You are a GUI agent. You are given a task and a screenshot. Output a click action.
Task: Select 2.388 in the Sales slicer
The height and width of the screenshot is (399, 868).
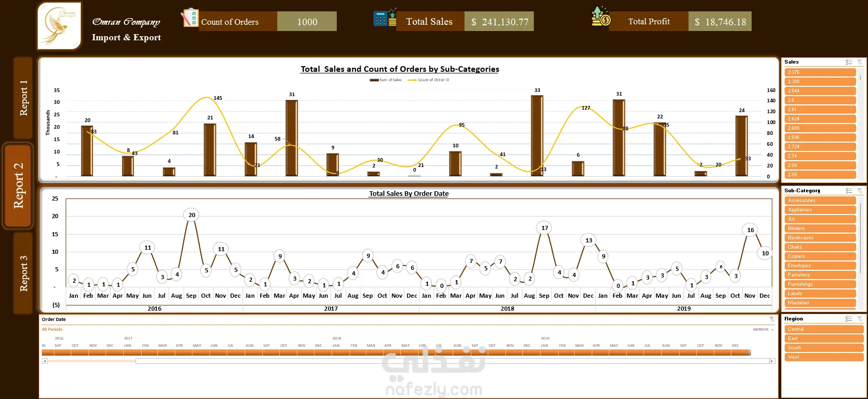[x=820, y=82]
